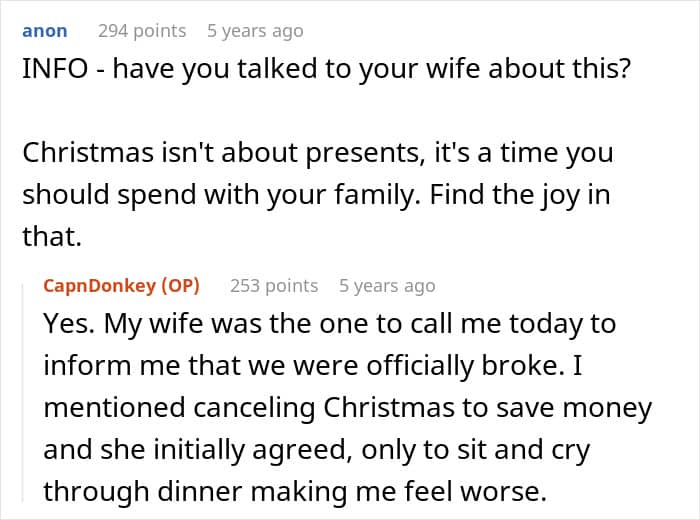Open timestamp beside the 294 points score
The width and height of the screenshot is (700, 520).
254,31
